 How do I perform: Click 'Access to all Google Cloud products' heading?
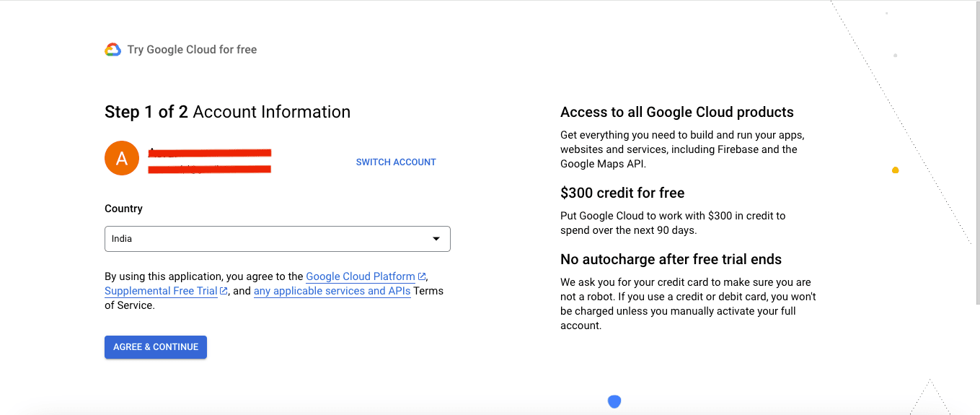point(676,112)
